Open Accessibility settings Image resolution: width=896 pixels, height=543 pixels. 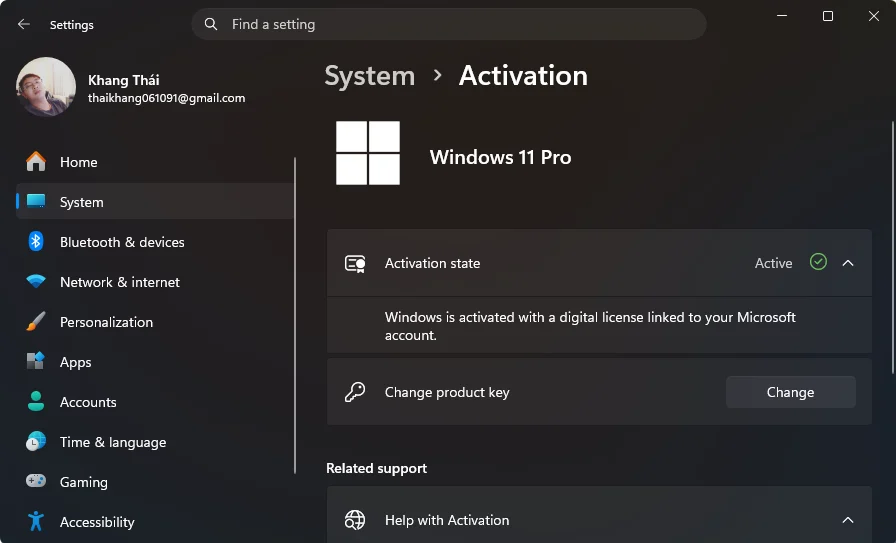(154, 522)
